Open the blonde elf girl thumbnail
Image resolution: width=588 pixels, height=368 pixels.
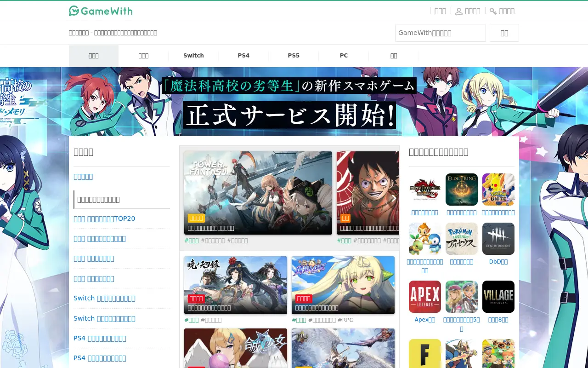click(343, 285)
